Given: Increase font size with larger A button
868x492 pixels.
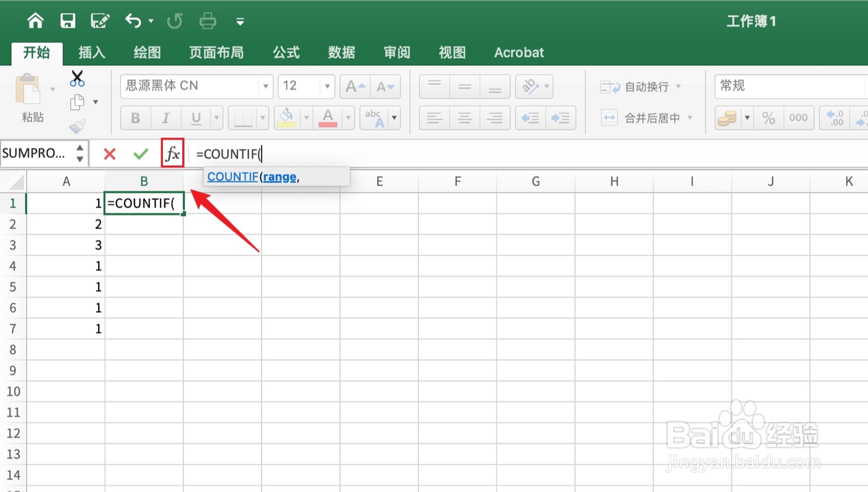Looking at the screenshot, I should coord(355,86).
